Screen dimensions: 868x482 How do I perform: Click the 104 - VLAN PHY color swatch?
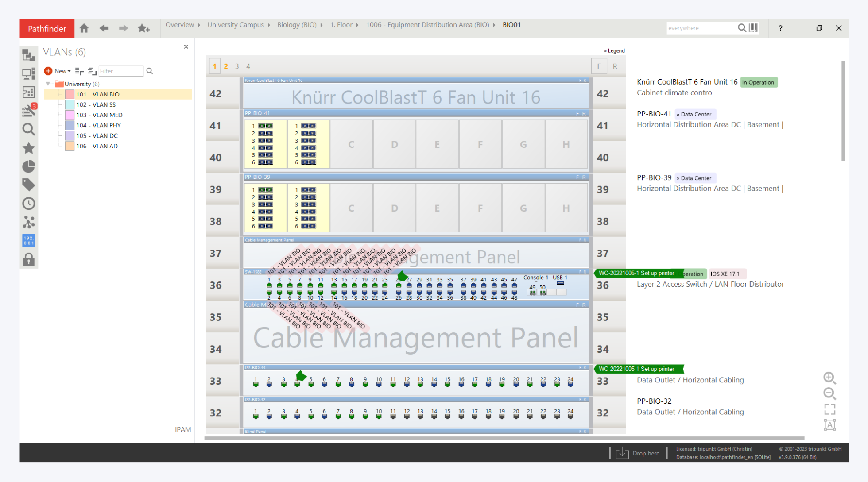pos(70,125)
